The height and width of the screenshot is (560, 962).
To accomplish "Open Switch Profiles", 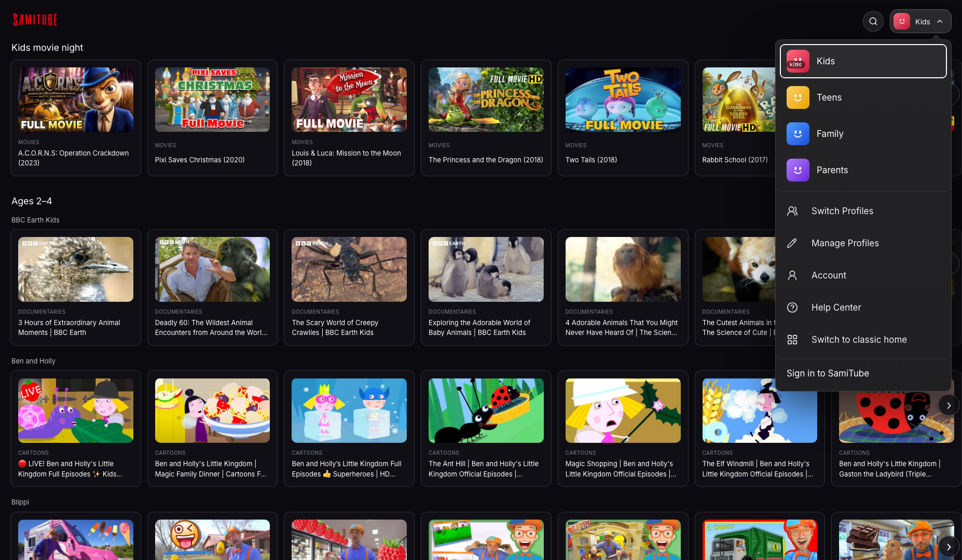I will point(863,211).
